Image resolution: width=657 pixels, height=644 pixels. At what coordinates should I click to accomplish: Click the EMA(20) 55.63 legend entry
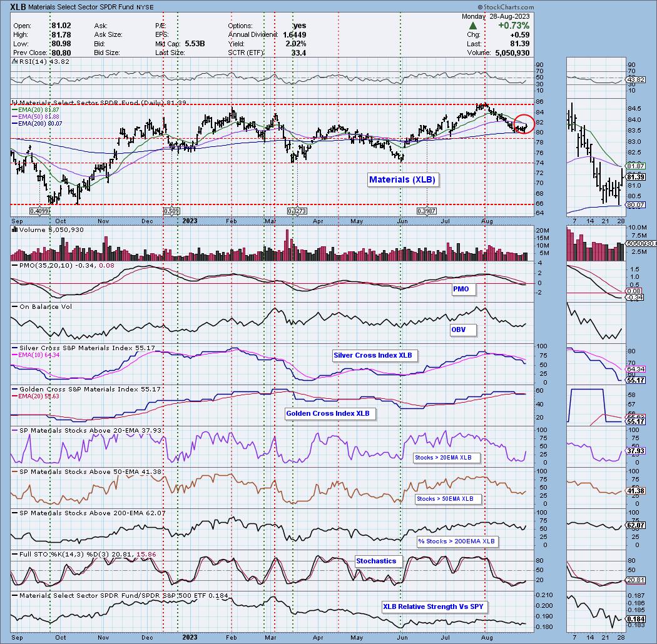[36, 396]
